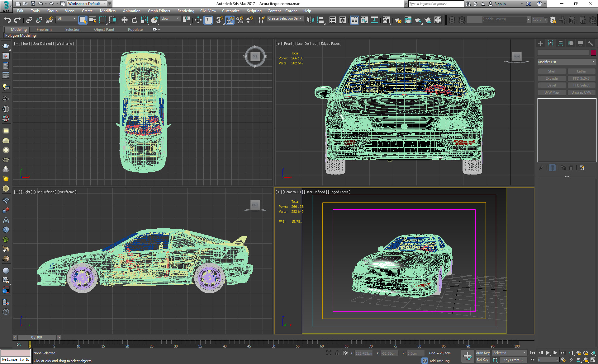The height and width of the screenshot is (364, 598).
Task: Open the Top viewport plus menu
Action: pos(17,44)
